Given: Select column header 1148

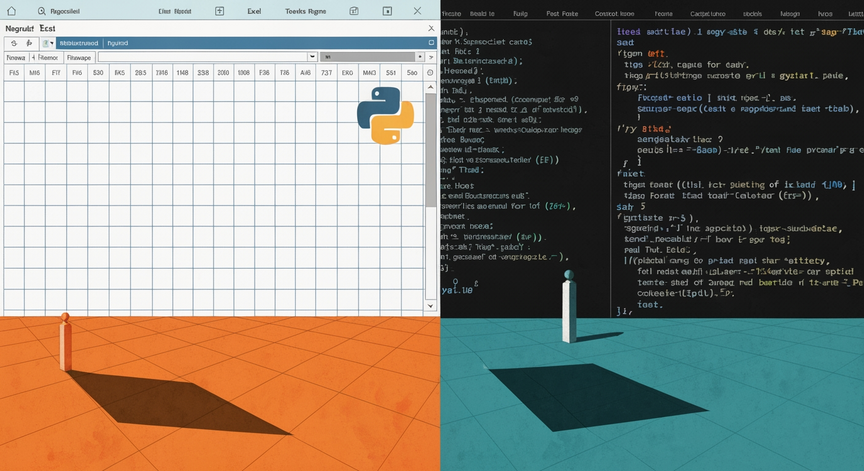Looking at the screenshot, I should (182, 73).
